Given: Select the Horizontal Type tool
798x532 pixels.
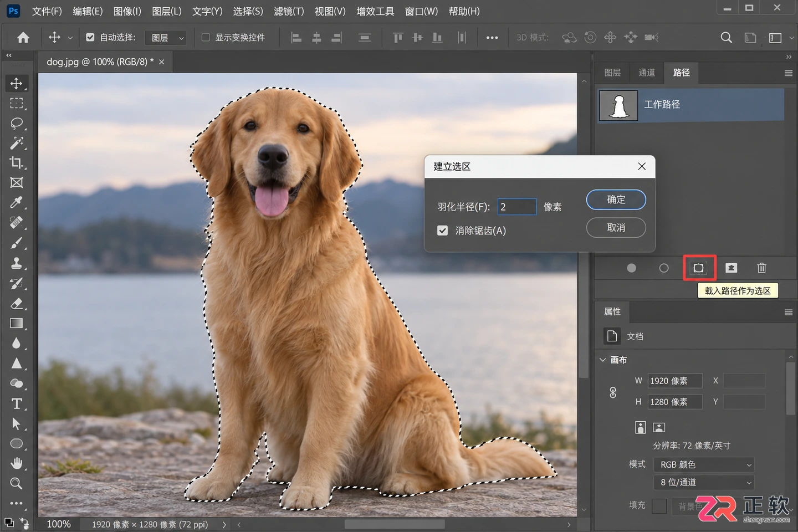Looking at the screenshot, I should (16, 403).
